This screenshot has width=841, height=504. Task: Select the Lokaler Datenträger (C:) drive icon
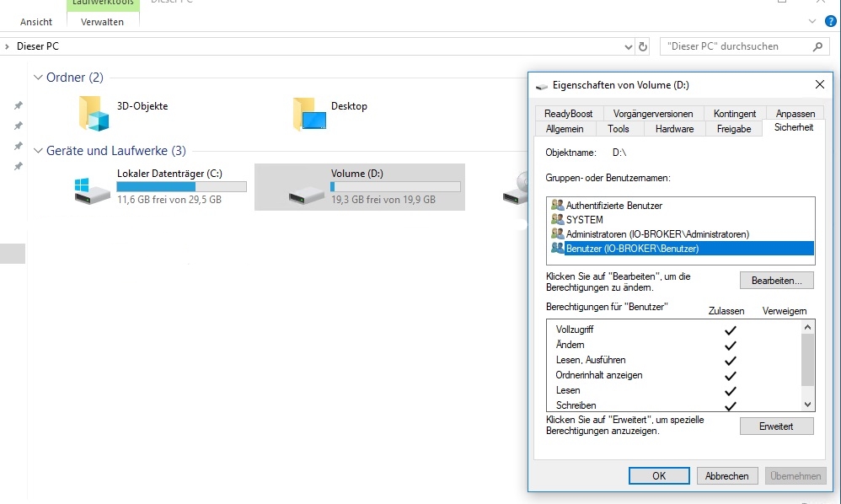pos(92,190)
